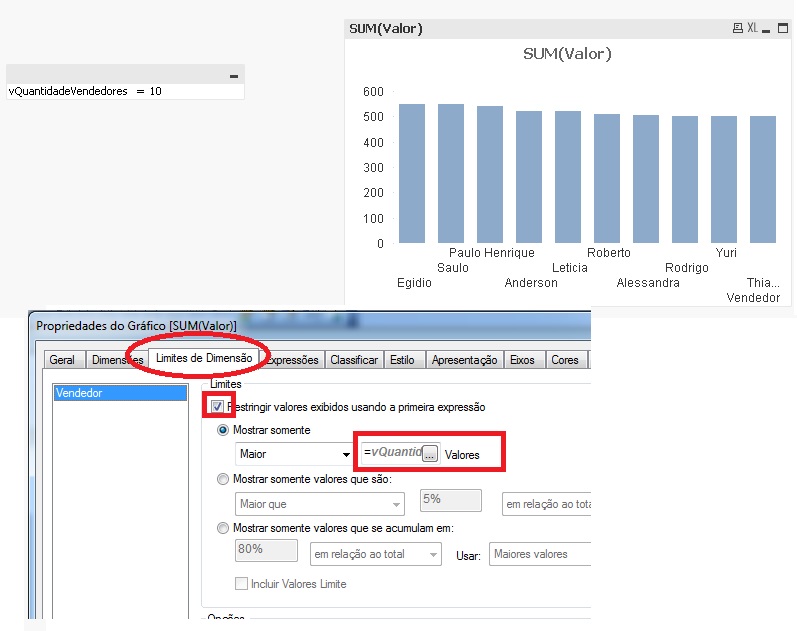797x631 pixels.
Task: Minimize the vQuantidadeVendedores input box
Action: (234, 75)
